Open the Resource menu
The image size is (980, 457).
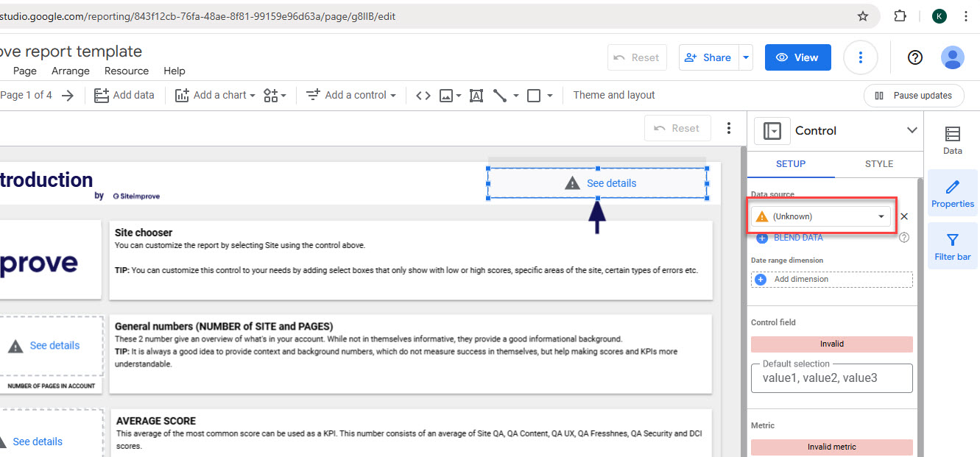[127, 71]
